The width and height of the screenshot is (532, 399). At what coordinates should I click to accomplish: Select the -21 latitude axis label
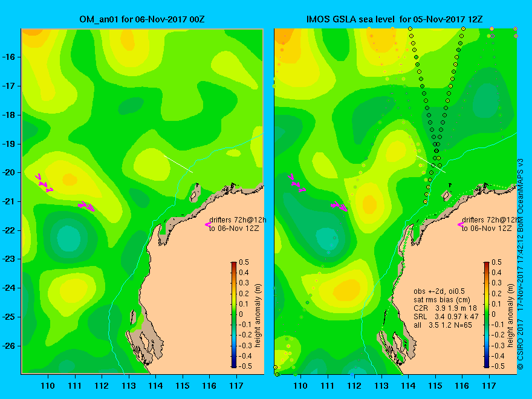tap(10, 201)
